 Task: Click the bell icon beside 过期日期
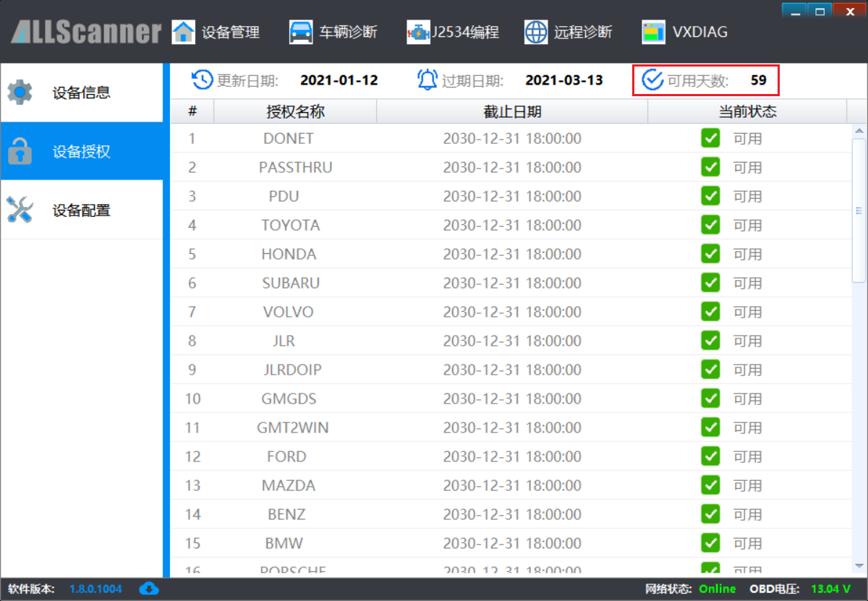427,80
